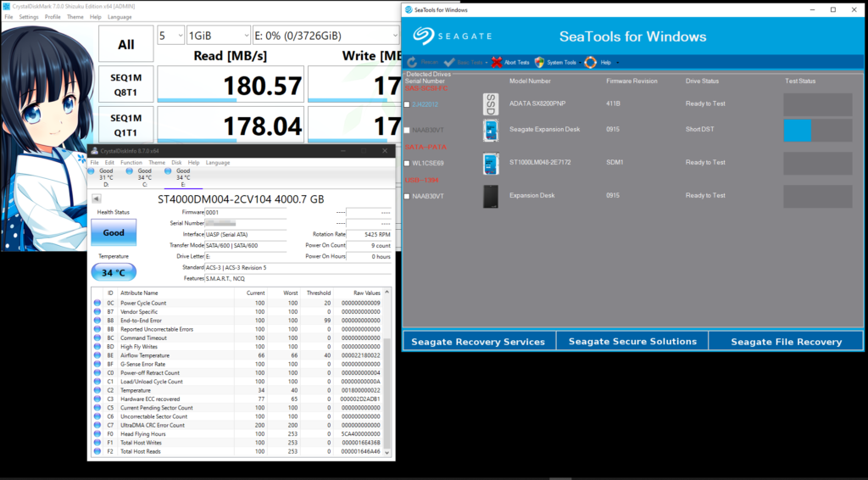The image size is (868, 480).
Task: Click previous disk arrow in CrystalDiskInfo
Action: pos(97,198)
